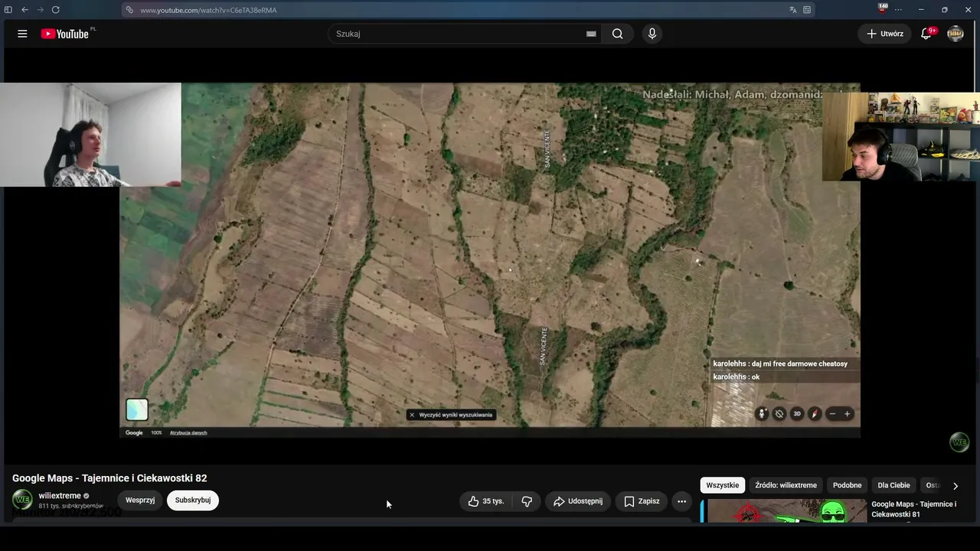The image size is (980, 551).
Task: Open the notifications bell
Action: tap(926, 34)
